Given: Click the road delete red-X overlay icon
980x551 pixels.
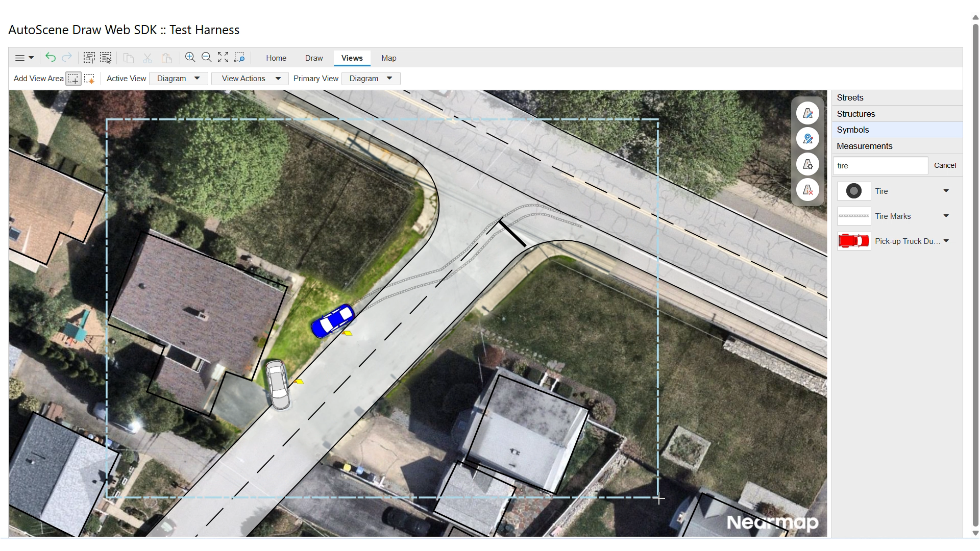Looking at the screenshot, I should tap(807, 190).
